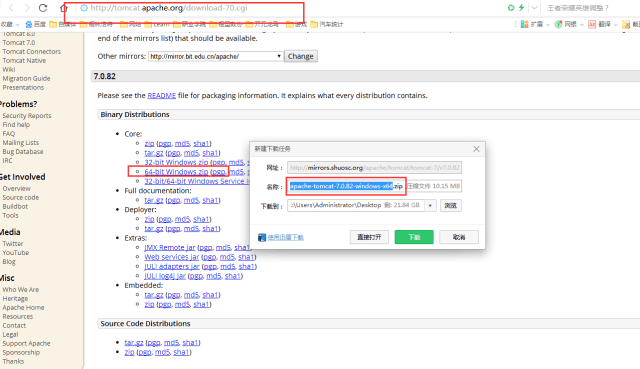This screenshot has height=369, width=640.
Task: Open the 百度 bookmark
Action: tap(36, 24)
